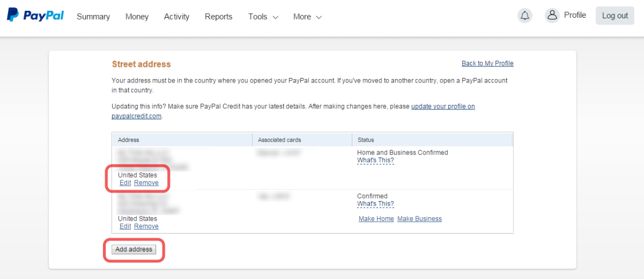Image resolution: width=644 pixels, height=279 pixels.
Task: Switch to the Activity page
Action: tap(177, 17)
